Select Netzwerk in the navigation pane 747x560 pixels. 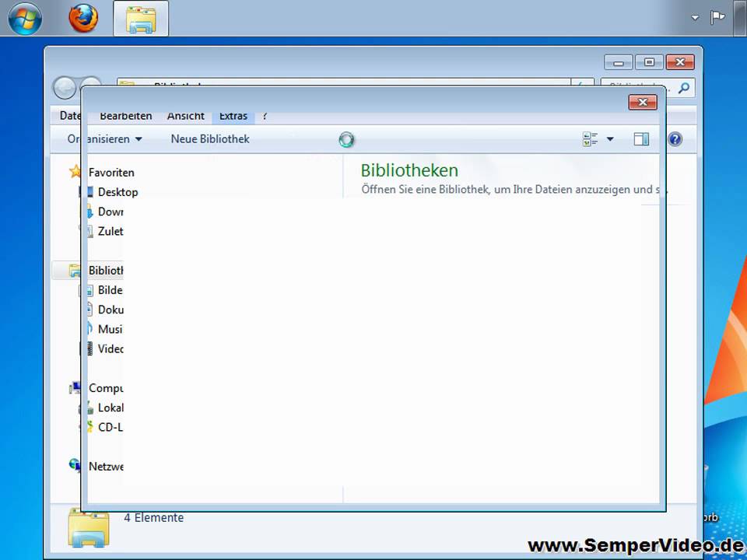[105, 466]
